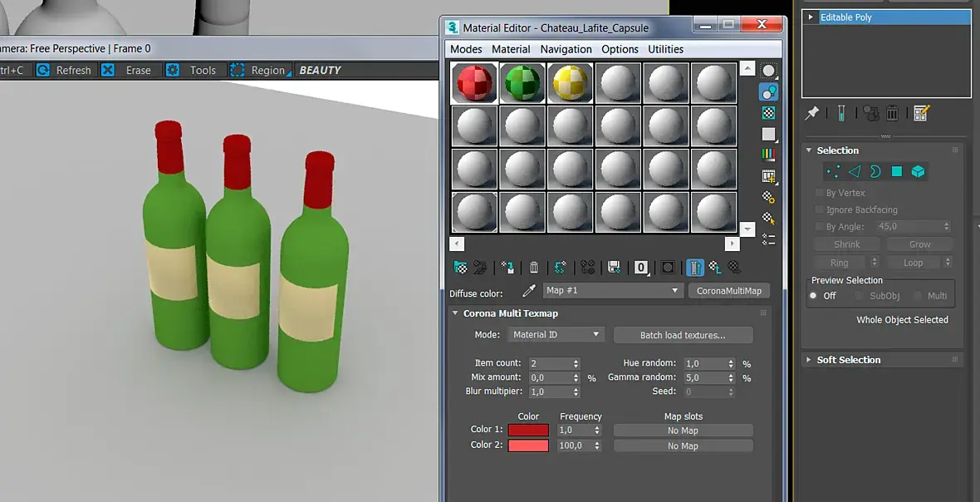This screenshot has height=502, width=980.
Task: Click No Map slot for Color 1
Action: click(684, 431)
